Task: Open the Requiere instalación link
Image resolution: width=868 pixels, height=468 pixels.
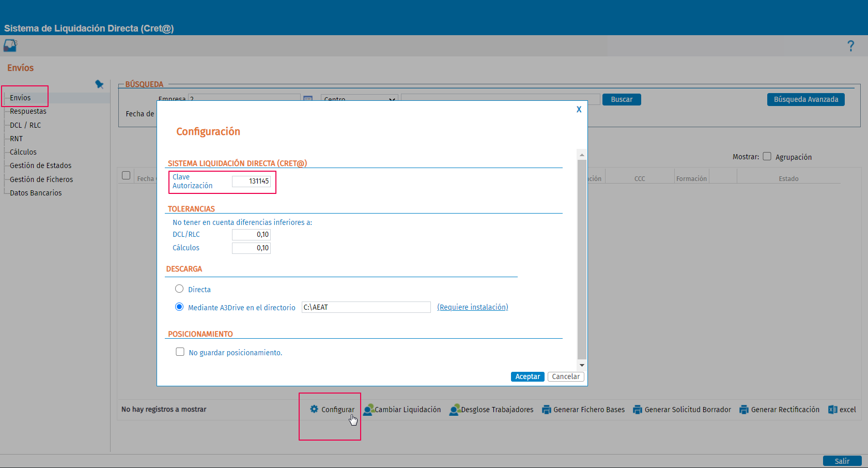Action: pyautogui.click(x=473, y=307)
